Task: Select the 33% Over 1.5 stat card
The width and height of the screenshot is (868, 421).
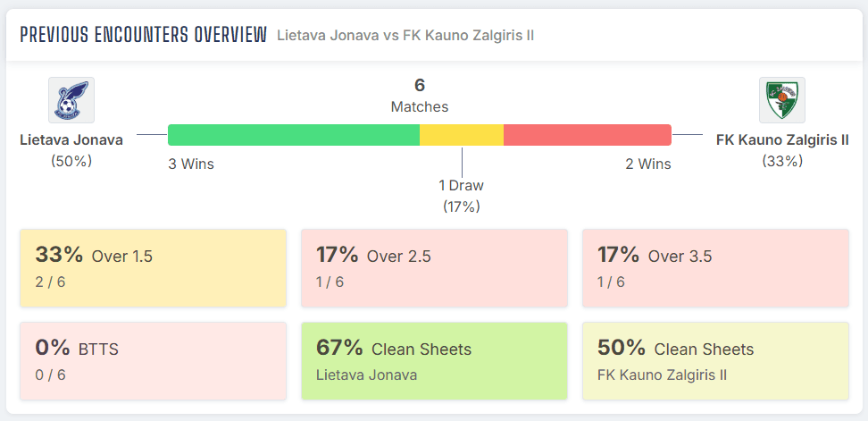Action: coord(154,268)
